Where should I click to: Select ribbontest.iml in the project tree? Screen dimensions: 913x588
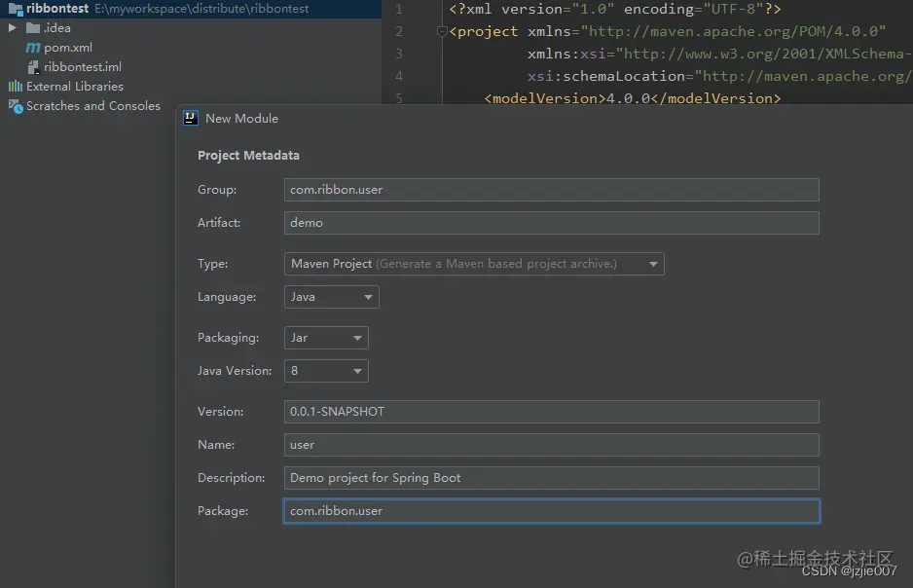[83, 67]
